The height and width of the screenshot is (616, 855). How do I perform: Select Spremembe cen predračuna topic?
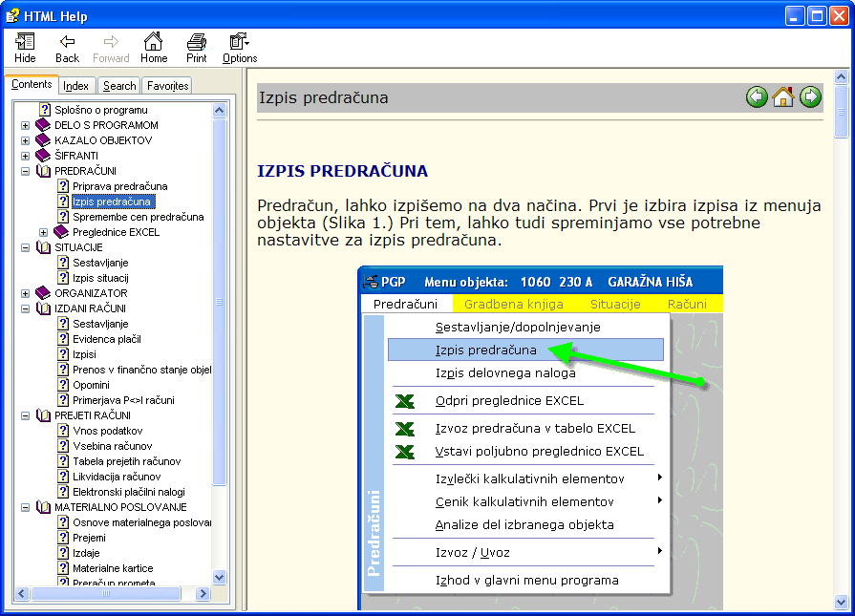(138, 217)
